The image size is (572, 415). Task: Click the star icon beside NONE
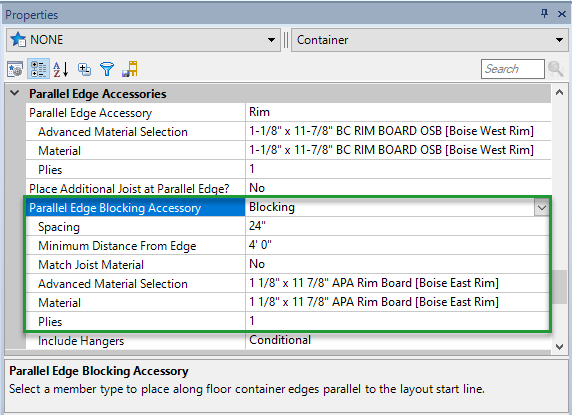18,39
